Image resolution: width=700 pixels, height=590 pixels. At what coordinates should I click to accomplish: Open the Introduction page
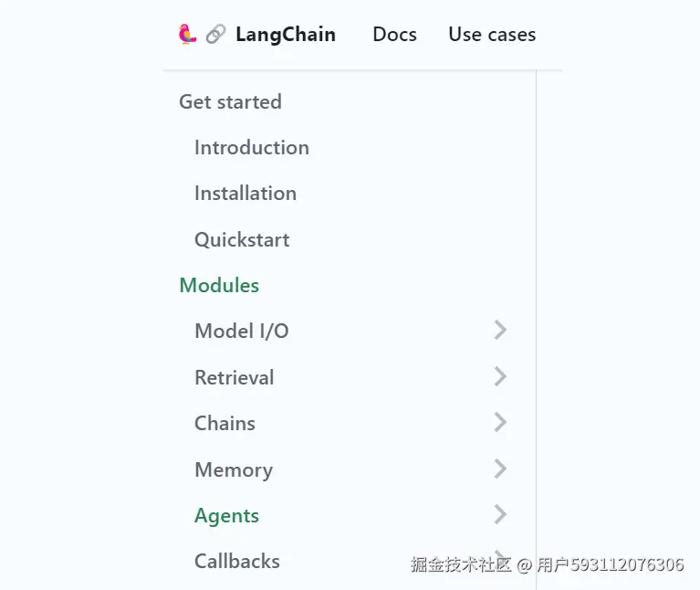251,147
